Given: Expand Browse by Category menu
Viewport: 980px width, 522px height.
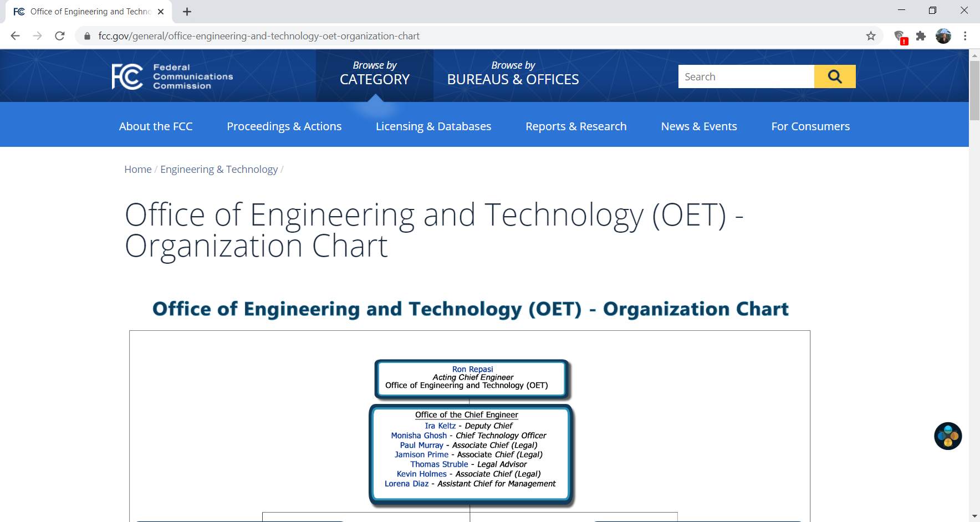Looking at the screenshot, I should (375, 74).
